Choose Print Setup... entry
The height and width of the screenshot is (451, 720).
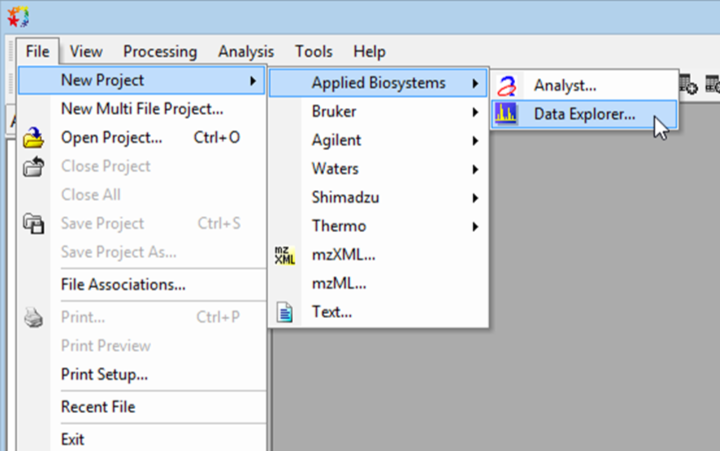coord(141,374)
